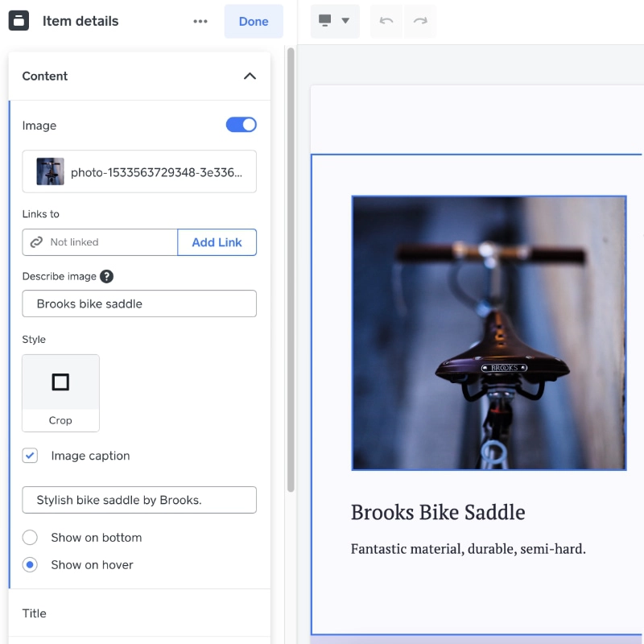Click the Item details section icon
Image resolution: width=644 pixels, height=644 pixels.
point(19,21)
